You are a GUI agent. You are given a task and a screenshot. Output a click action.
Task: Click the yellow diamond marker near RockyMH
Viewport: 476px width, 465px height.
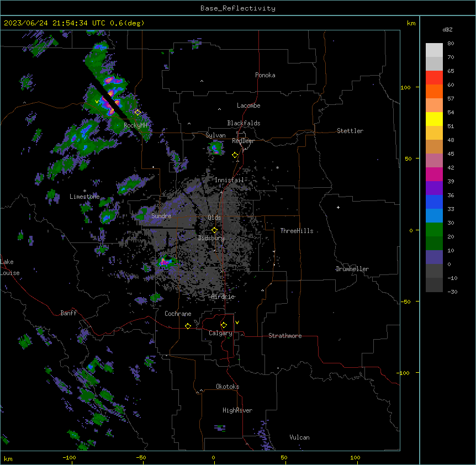[138, 112]
